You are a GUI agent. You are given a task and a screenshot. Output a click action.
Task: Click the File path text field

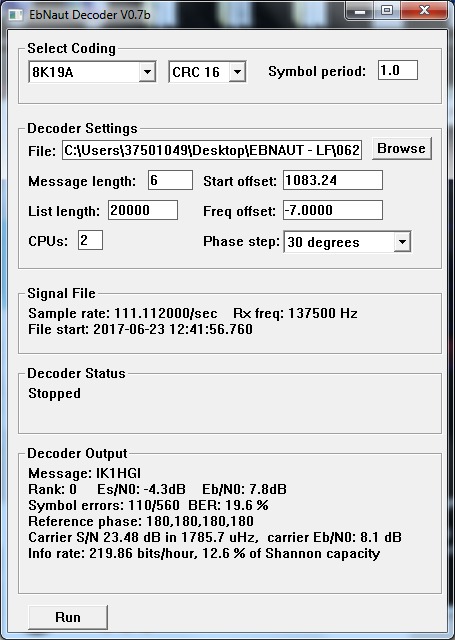(x=212, y=150)
